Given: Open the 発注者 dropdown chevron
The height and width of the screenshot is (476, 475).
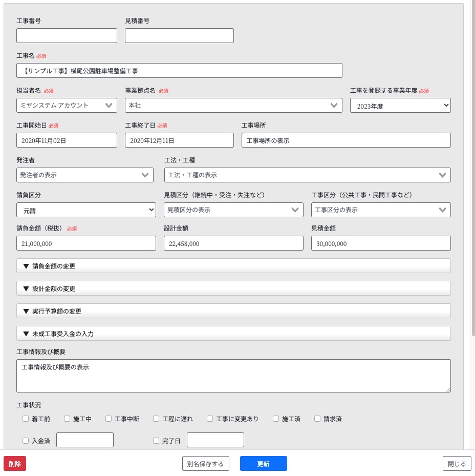Looking at the screenshot, I should click(x=145, y=175).
